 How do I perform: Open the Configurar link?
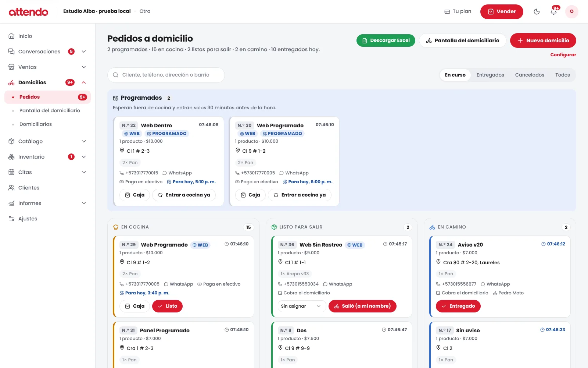[563, 55]
